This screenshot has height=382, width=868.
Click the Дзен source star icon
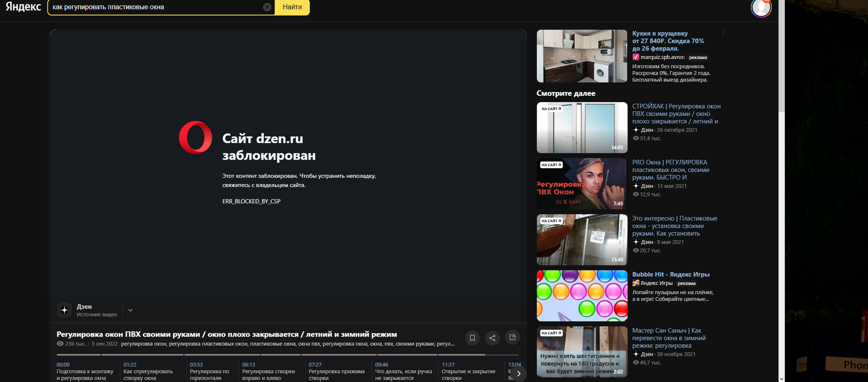64,310
